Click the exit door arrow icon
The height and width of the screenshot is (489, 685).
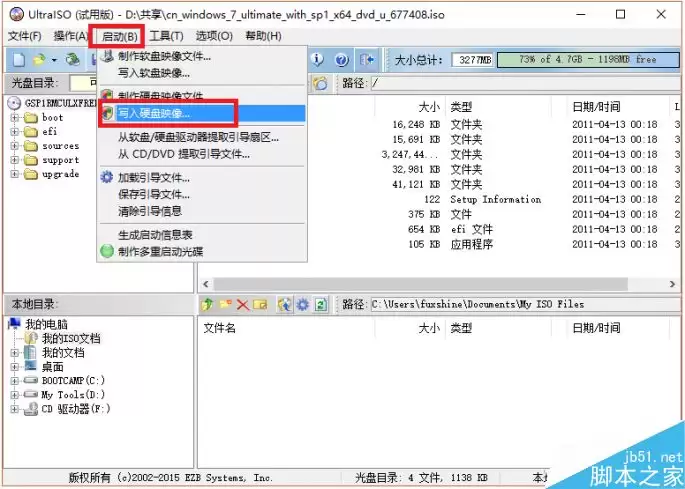click(367, 59)
